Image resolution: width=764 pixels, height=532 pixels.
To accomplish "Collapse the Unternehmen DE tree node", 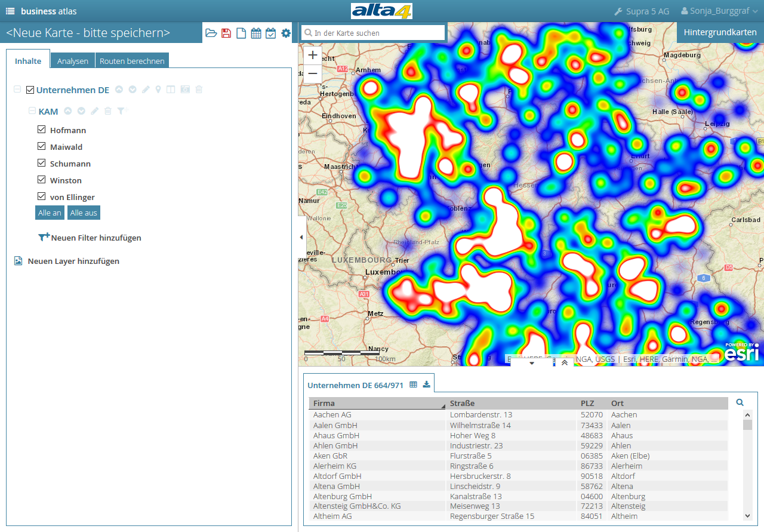I will [x=17, y=90].
